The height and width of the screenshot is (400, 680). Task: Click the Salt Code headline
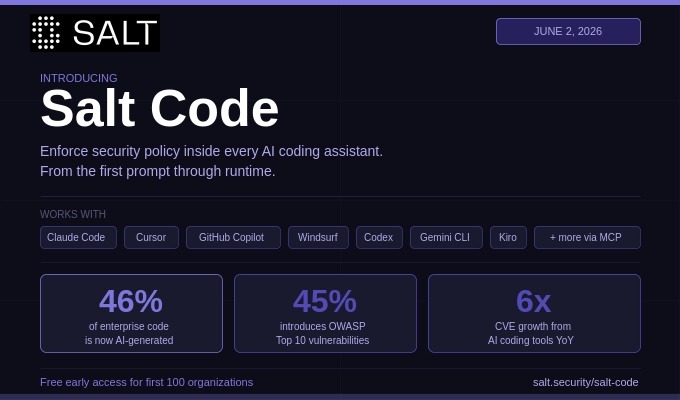(160, 108)
